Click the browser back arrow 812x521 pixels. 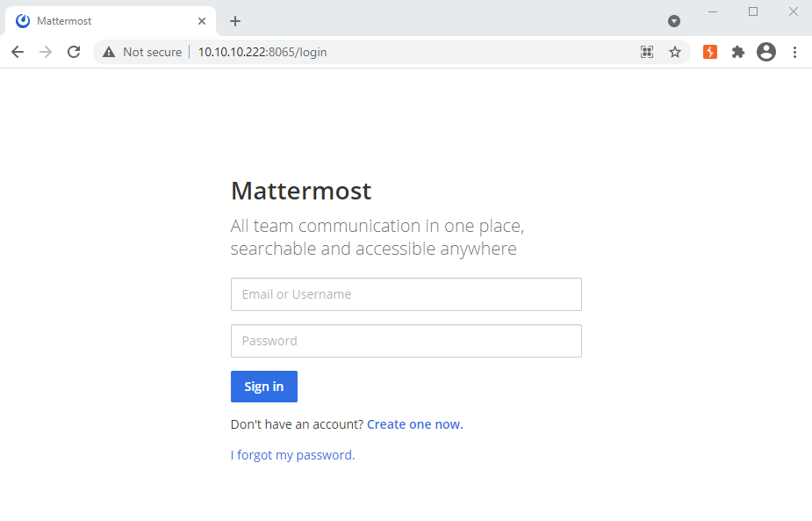tap(18, 52)
